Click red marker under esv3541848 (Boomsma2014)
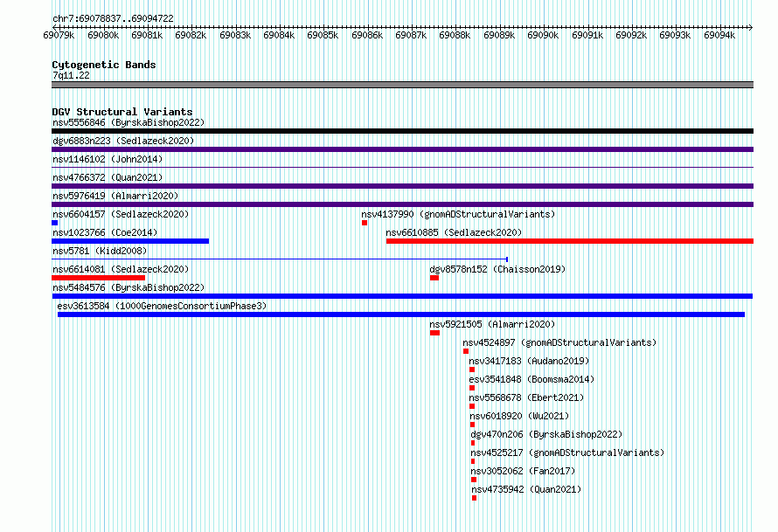 pos(472,388)
